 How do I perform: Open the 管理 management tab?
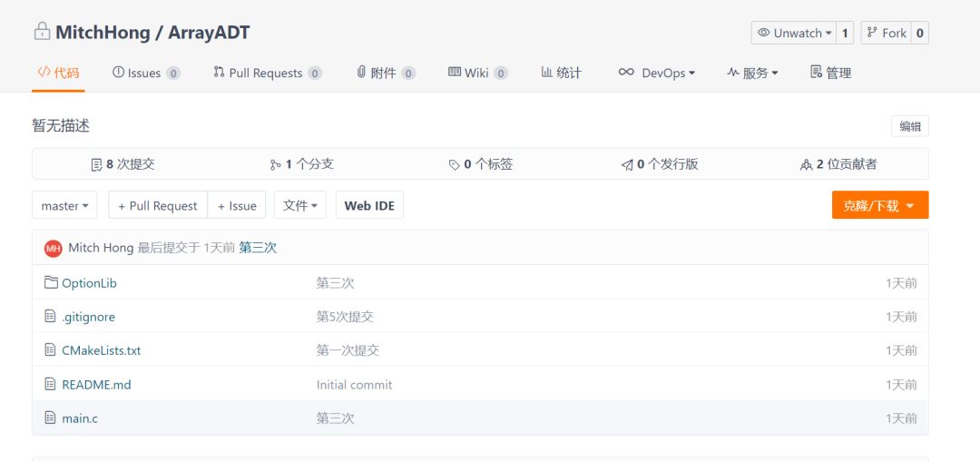830,73
